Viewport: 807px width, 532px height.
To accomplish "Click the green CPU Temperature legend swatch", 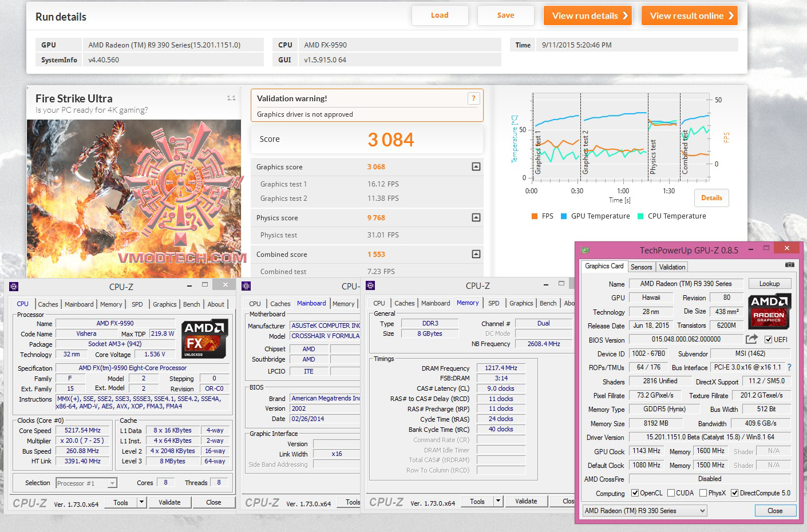I will point(640,216).
